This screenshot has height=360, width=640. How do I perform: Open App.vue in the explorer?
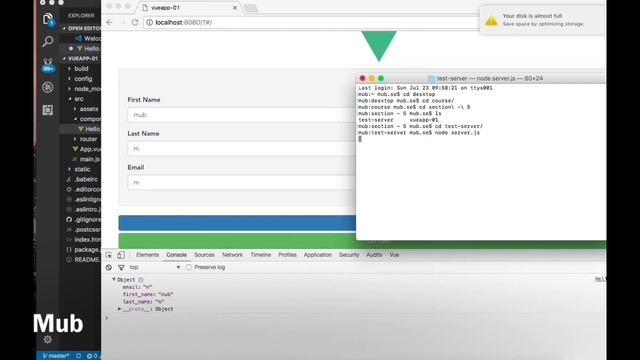point(87,149)
